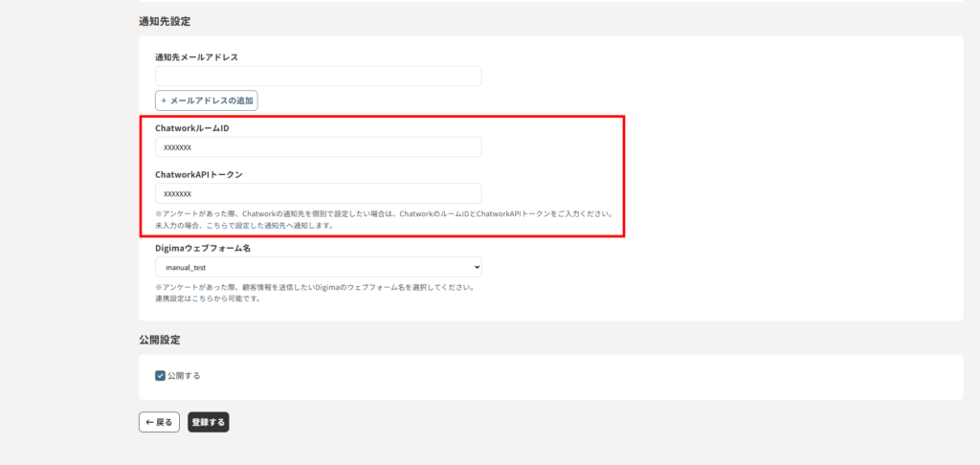Focus the 通知先メールアドレス input field
Image resolution: width=980 pixels, height=465 pixels.
pyautogui.click(x=318, y=77)
